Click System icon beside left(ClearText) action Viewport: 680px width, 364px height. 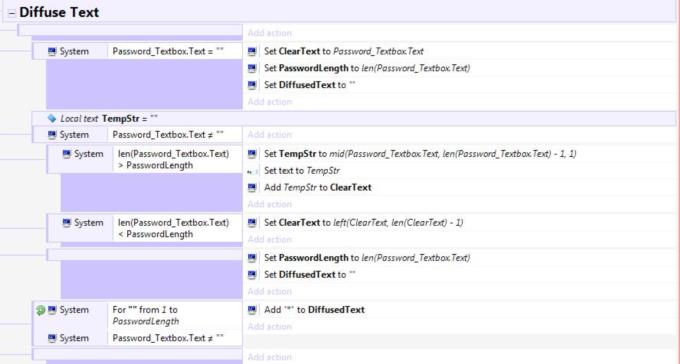252,223
